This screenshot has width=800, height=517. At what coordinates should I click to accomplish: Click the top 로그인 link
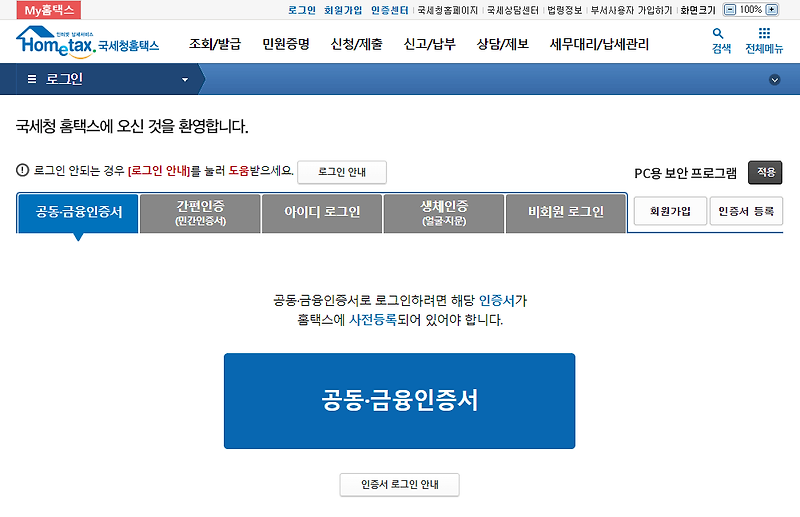[x=302, y=10]
